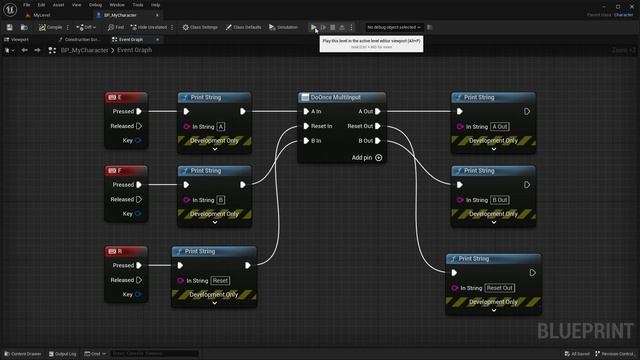Click the BP_MyCharacter breadcrumb
Image resolution: width=640 pixels, height=360 pixels.
tap(84, 50)
